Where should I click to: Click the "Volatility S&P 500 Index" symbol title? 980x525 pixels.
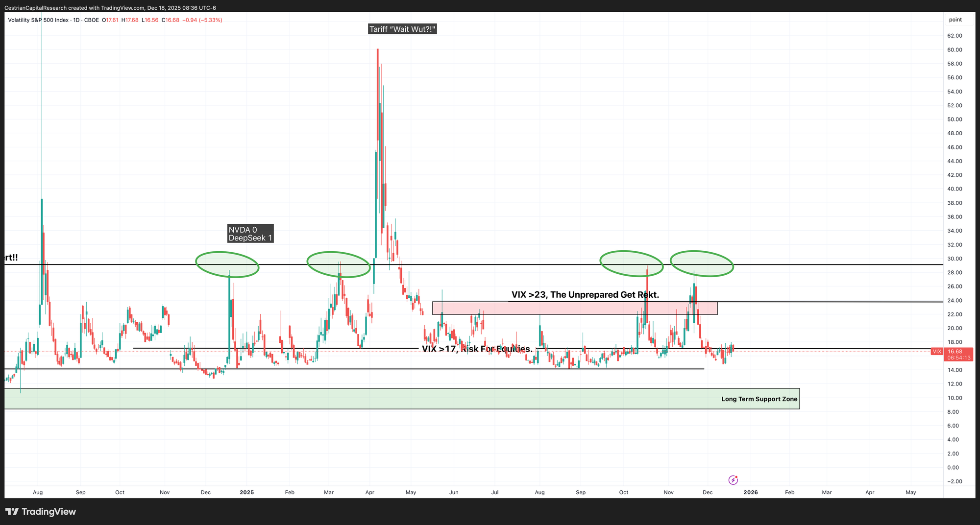38,20
